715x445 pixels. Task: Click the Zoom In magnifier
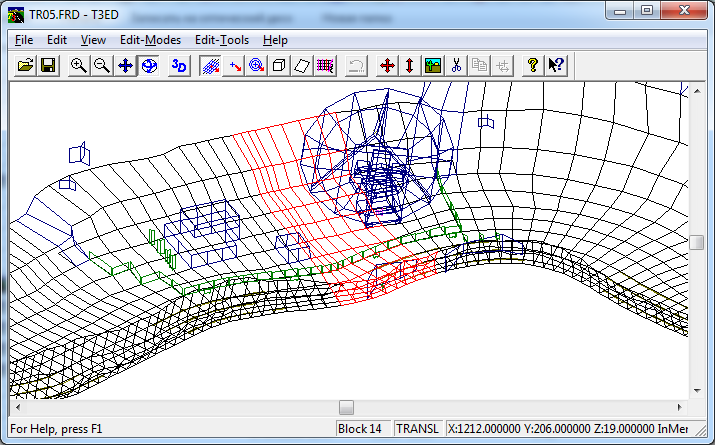(x=79, y=66)
